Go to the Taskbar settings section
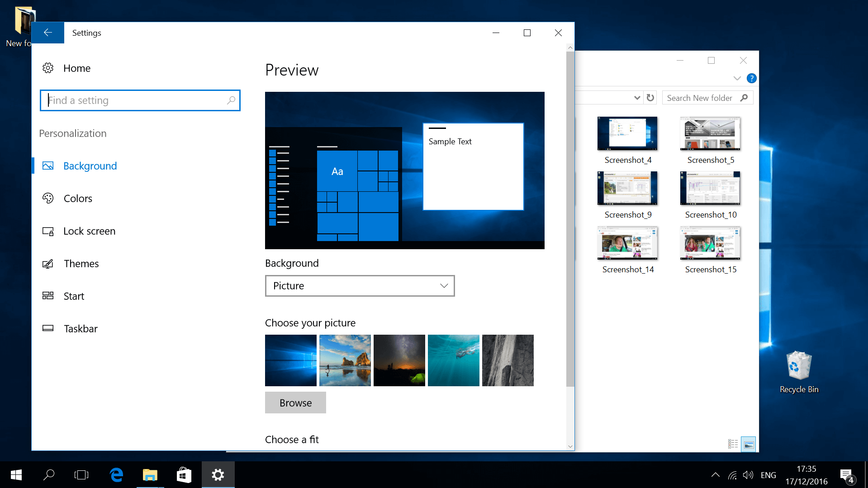This screenshot has height=488, width=868. [x=80, y=329]
